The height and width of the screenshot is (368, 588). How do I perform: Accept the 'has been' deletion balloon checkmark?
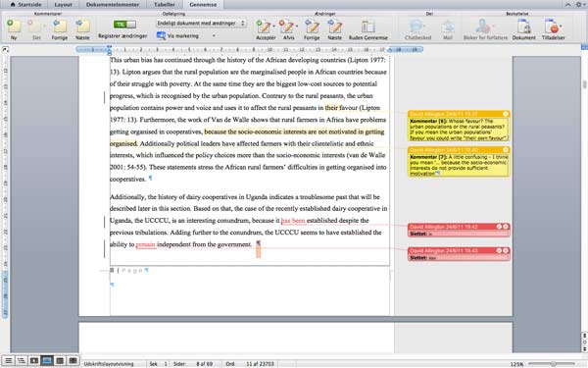[x=499, y=227]
